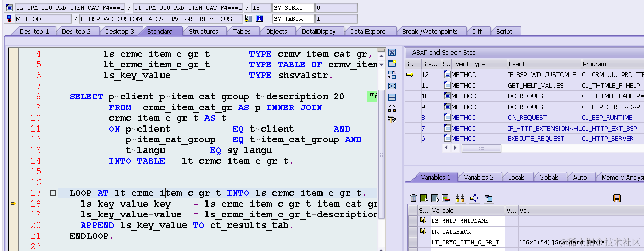Click the editor scrollbar down arrow
Image resolution: width=644 pixels, height=251 pixels.
[x=381, y=65]
